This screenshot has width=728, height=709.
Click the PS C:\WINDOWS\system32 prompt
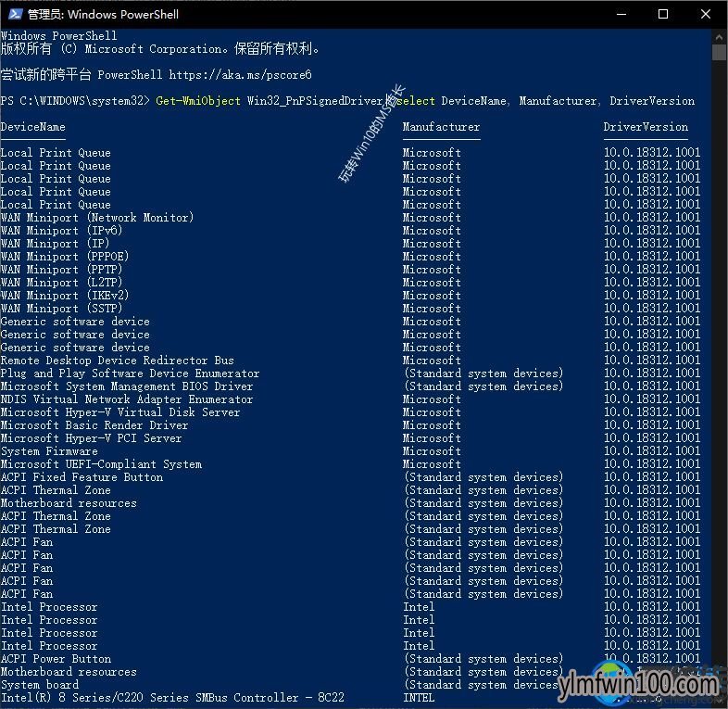pos(75,101)
